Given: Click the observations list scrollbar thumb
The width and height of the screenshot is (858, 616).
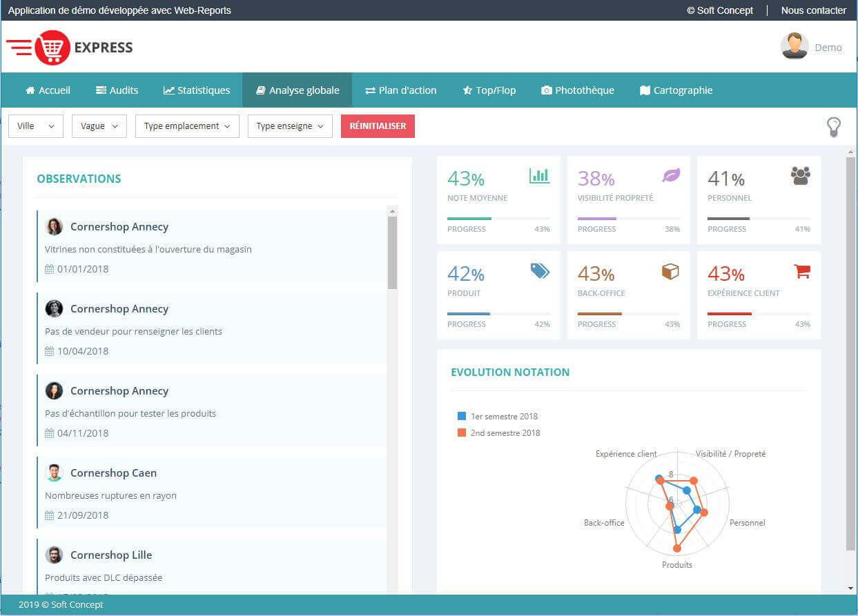Looking at the screenshot, I should click(x=392, y=252).
